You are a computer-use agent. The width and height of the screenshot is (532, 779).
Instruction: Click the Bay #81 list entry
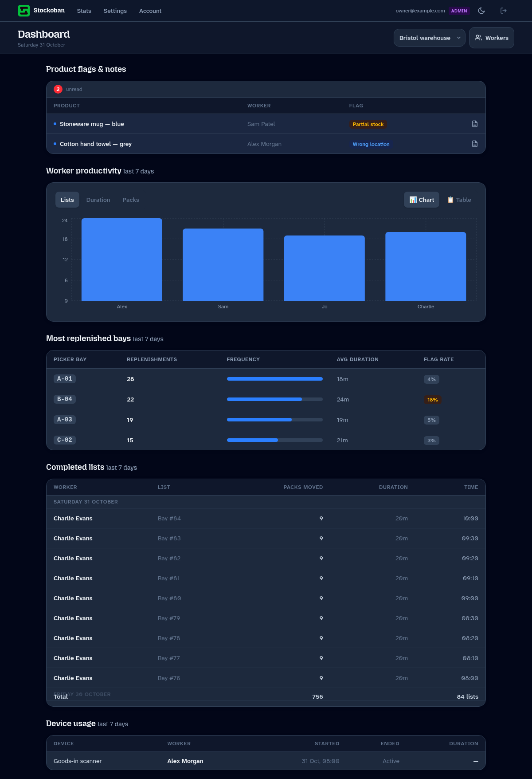tap(169, 578)
